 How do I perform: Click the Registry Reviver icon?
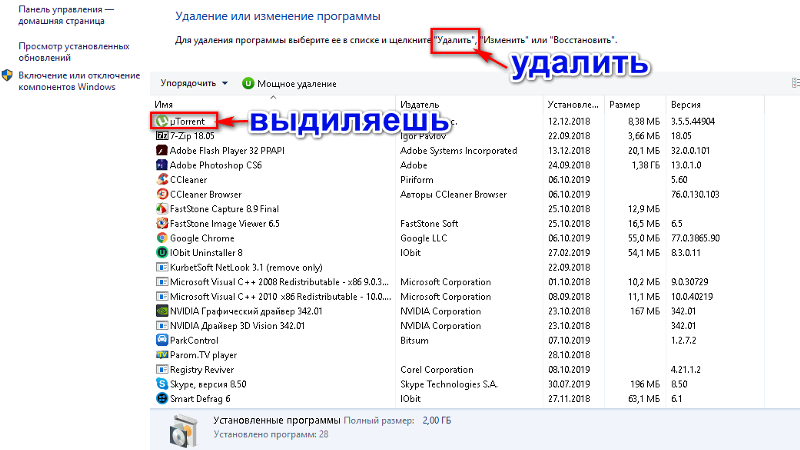tap(162, 369)
